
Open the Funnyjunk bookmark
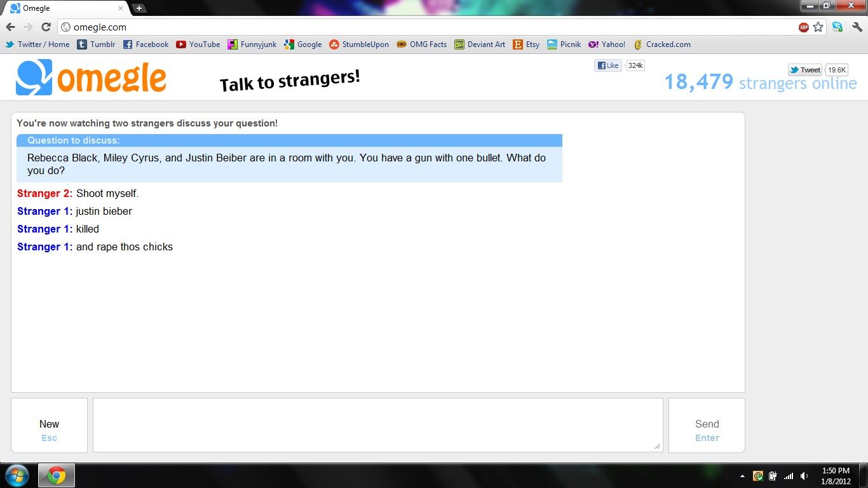pyautogui.click(x=252, y=44)
